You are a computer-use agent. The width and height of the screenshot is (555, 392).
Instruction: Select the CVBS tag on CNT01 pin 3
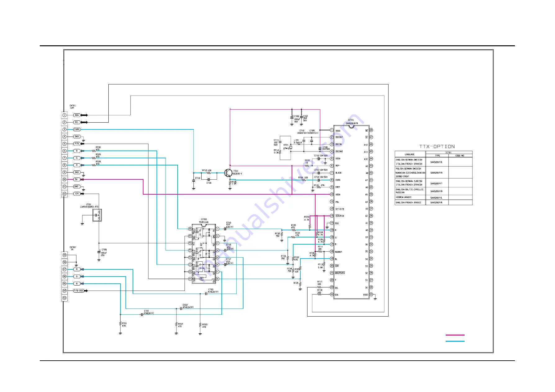77,129
